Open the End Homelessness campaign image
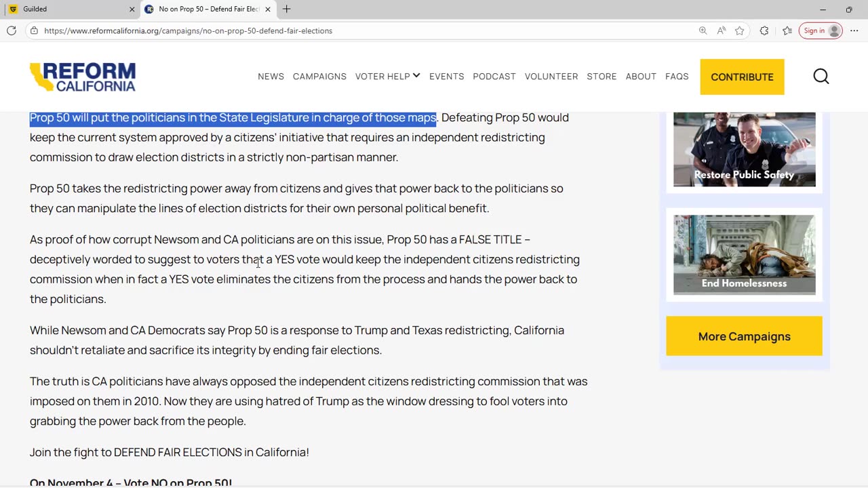The height and width of the screenshot is (488, 868). coord(744,255)
